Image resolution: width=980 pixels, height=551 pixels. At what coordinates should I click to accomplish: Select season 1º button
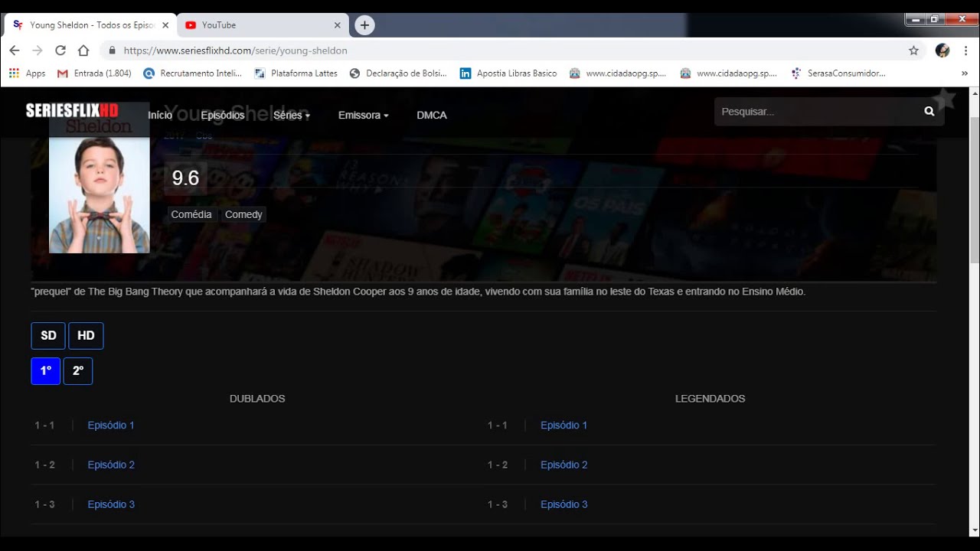point(46,371)
